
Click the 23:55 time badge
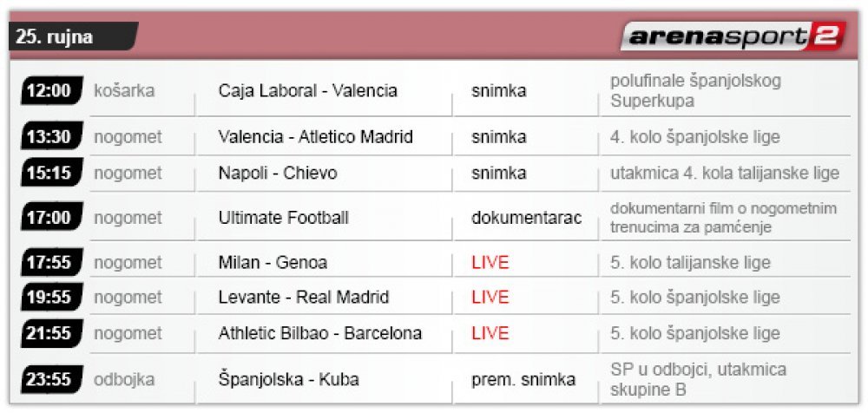(51, 379)
